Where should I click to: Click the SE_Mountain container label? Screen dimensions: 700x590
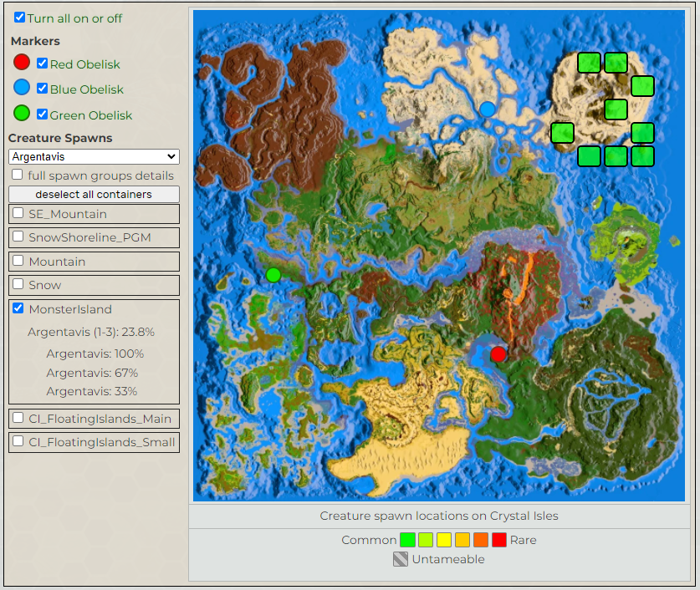click(68, 214)
